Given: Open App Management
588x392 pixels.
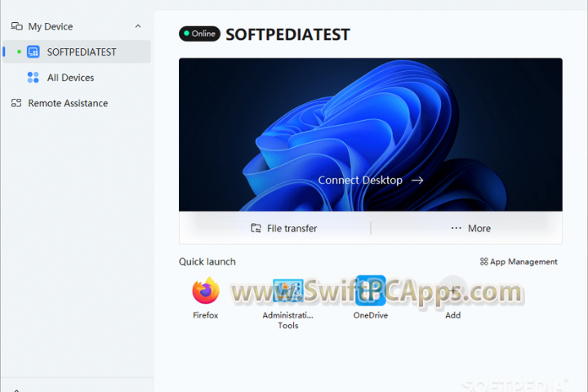Looking at the screenshot, I should [519, 261].
